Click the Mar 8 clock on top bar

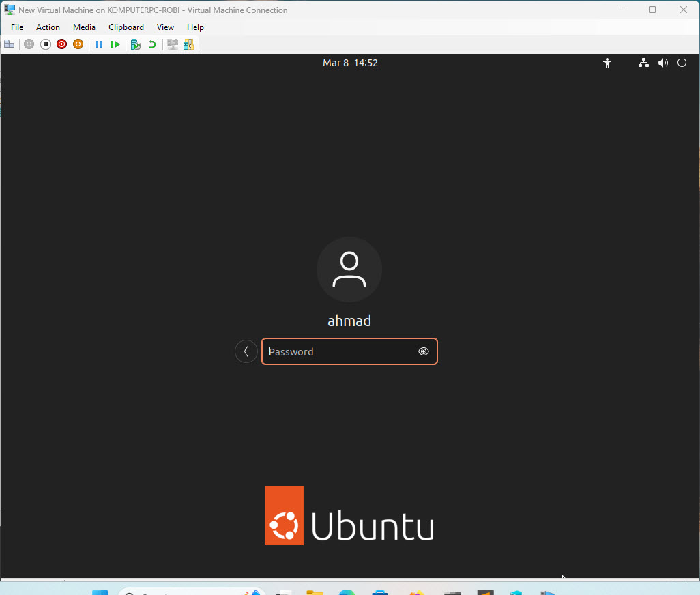pyautogui.click(x=350, y=62)
